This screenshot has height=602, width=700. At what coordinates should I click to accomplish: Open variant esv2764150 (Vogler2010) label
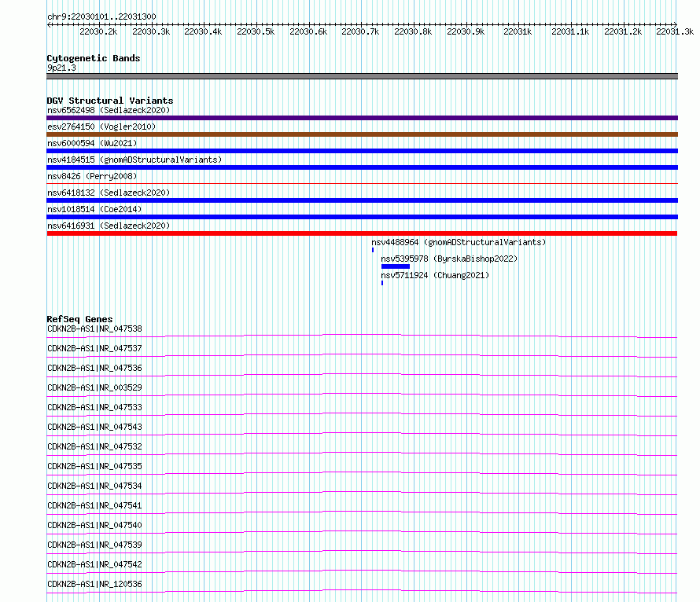coord(101,127)
